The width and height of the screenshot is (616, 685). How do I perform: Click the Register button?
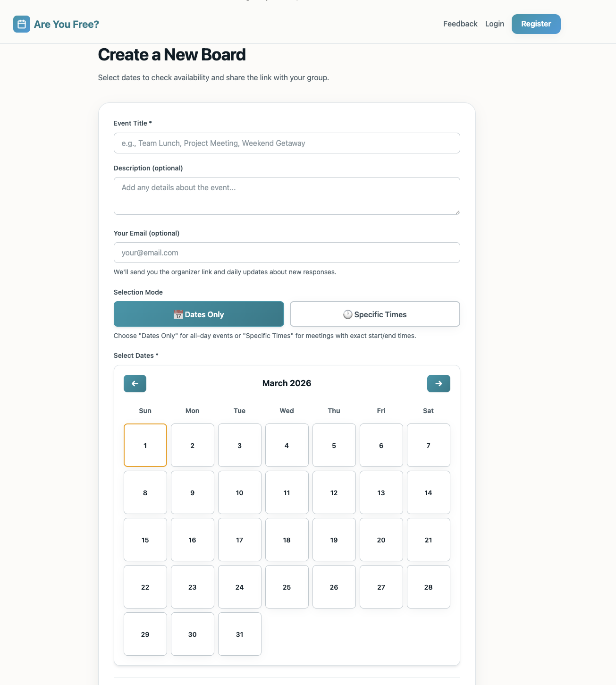[536, 24]
